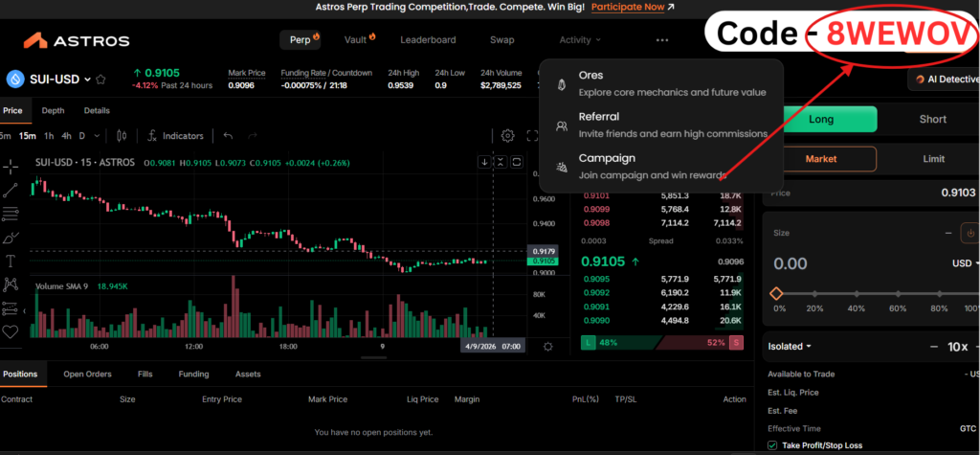Open chart settings gear
The height and width of the screenshot is (455, 980).
tap(508, 135)
